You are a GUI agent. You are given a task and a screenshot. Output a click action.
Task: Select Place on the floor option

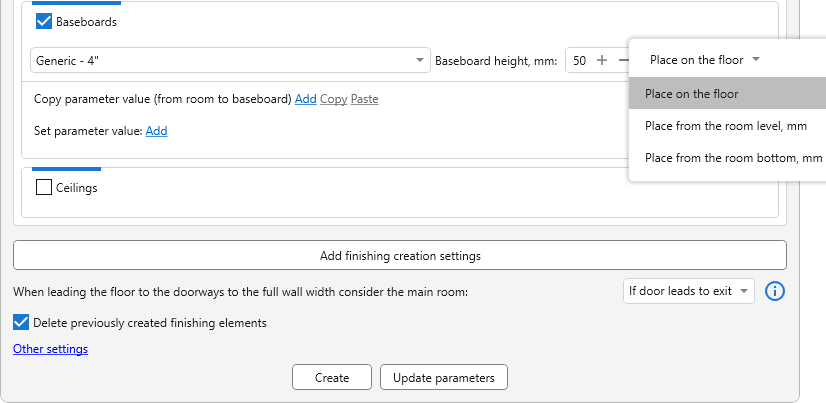point(727,94)
